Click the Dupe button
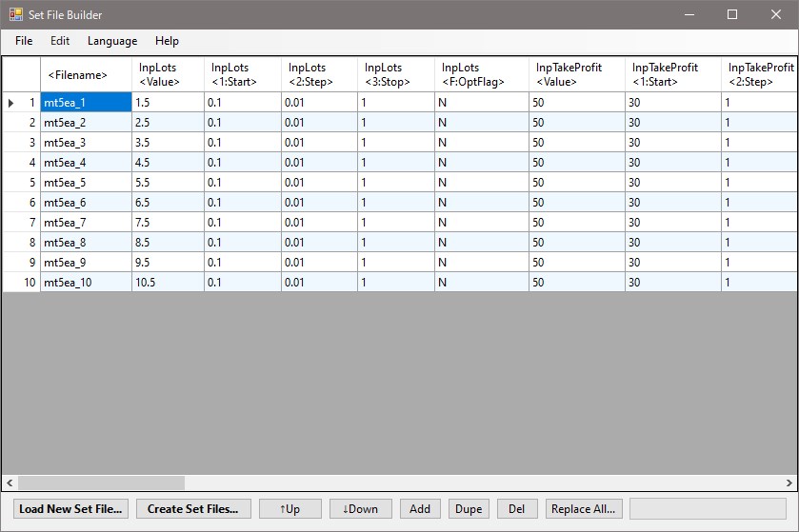The width and height of the screenshot is (799, 532). pos(469,508)
